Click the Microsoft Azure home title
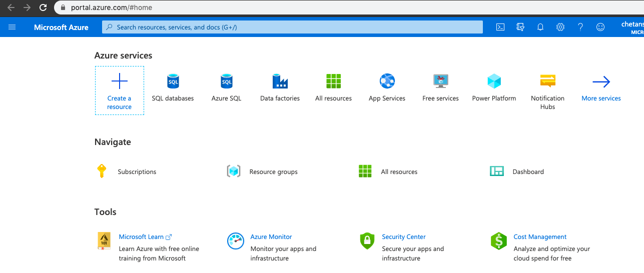644x273 pixels. tap(61, 27)
